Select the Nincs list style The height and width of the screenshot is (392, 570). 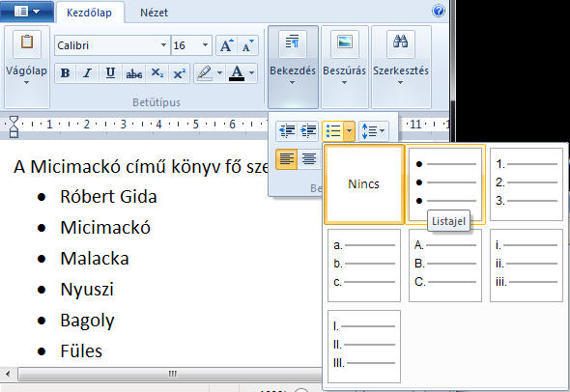(x=364, y=184)
